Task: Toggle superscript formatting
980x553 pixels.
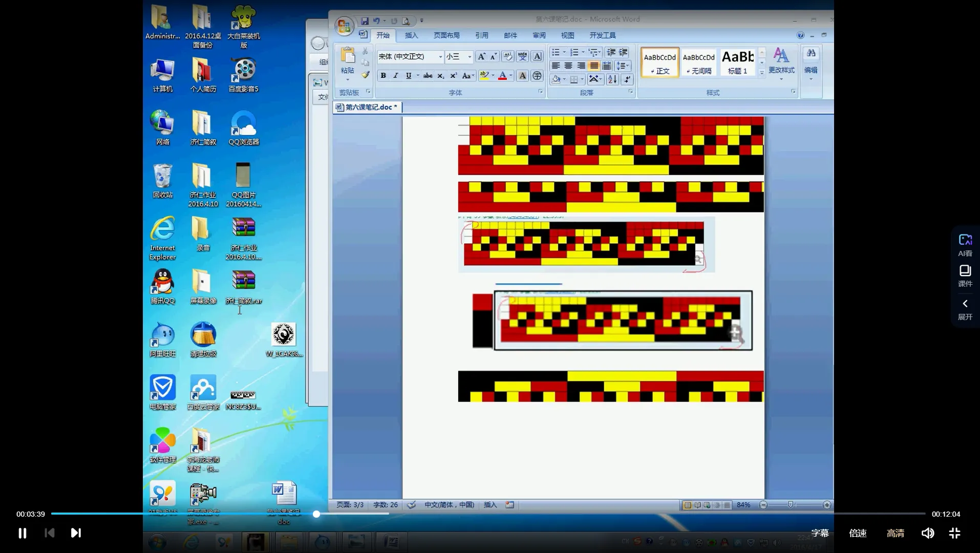Action: 453,76
